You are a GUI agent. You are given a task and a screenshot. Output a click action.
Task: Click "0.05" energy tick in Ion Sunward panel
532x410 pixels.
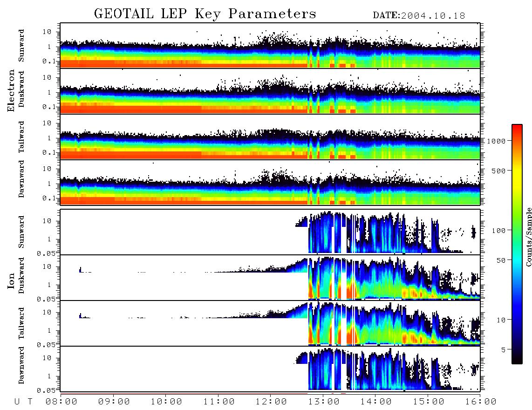pos(46,253)
